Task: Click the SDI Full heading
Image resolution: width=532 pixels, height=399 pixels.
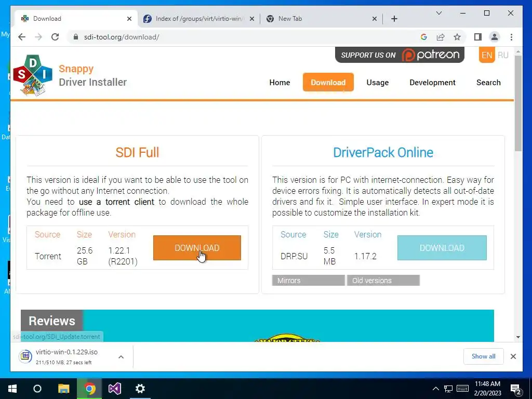Action: [x=137, y=152]
